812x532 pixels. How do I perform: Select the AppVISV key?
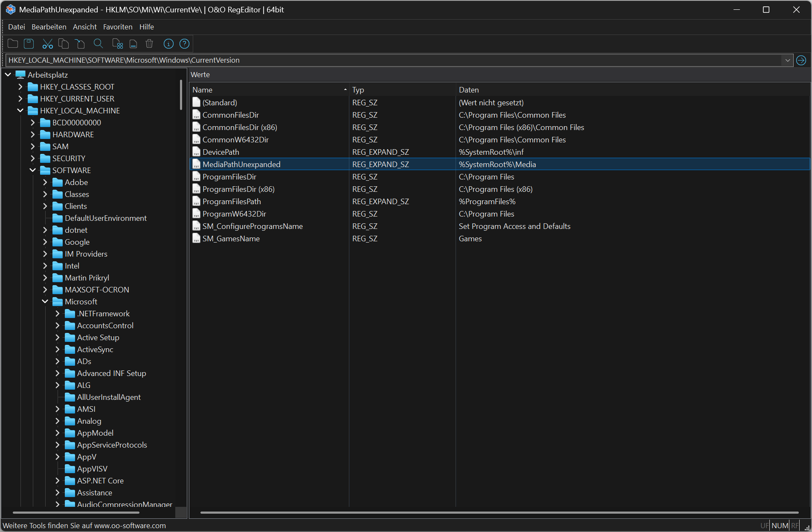click(92, 468)
